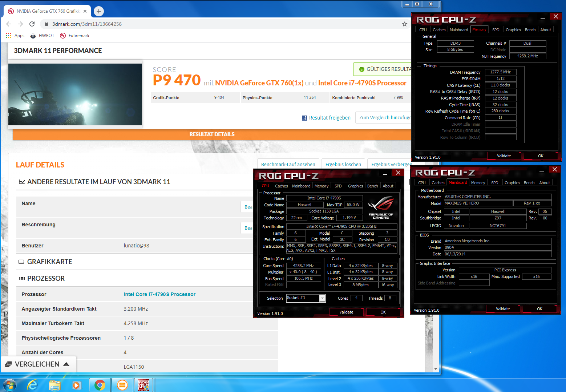Open the Apps grid bookmark

coord(15,36)
